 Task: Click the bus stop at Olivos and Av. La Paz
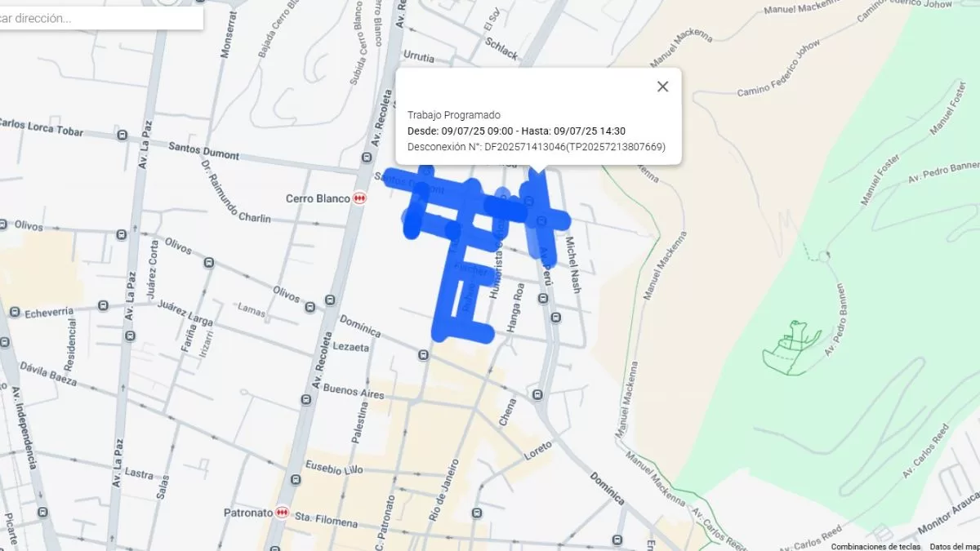pos(122,235)
